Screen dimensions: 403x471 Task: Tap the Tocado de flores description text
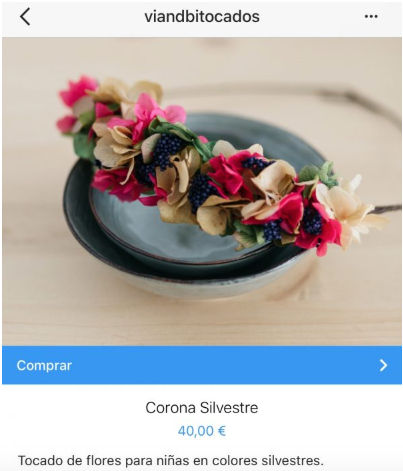point(170,461)
